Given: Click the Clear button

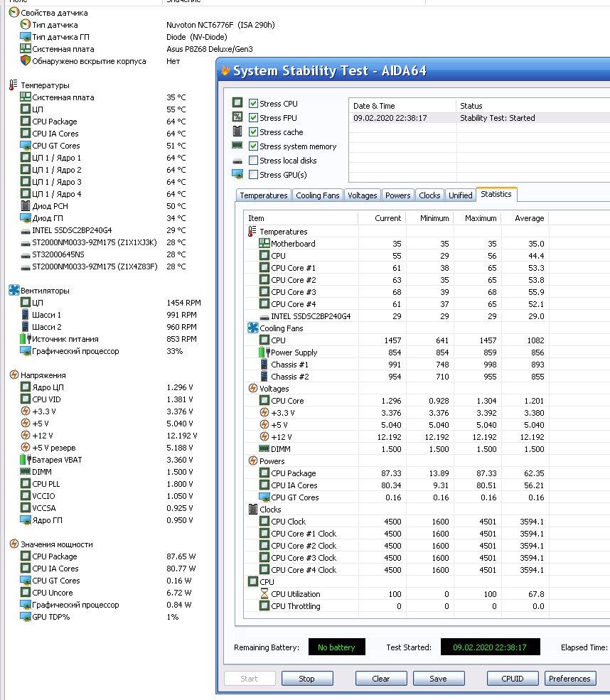Looking at the screenshot, I should tap(381, 679).
